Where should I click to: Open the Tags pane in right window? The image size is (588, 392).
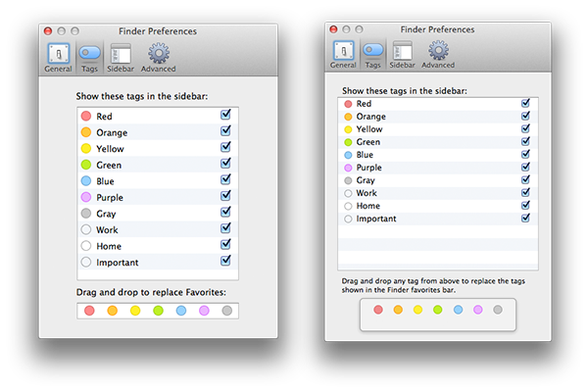[x=372, y=55]
